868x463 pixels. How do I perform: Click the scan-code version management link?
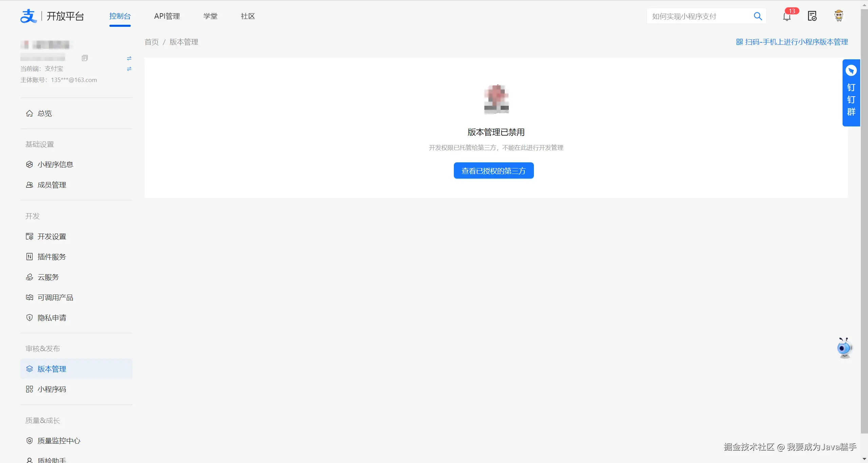[x=792, y=42]
